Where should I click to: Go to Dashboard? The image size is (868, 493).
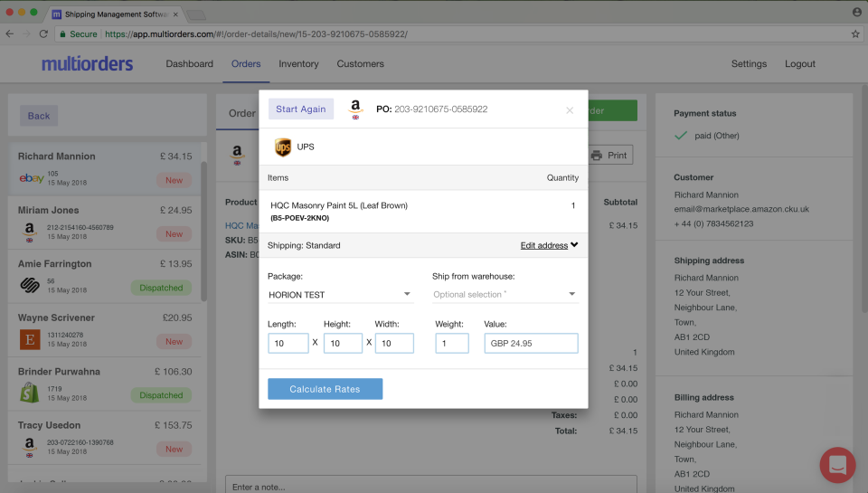pos(189,63)
